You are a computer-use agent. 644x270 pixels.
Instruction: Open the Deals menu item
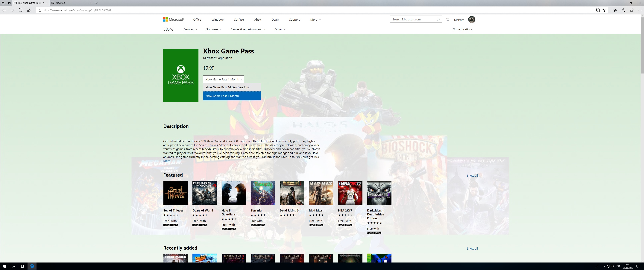[275, 19]
